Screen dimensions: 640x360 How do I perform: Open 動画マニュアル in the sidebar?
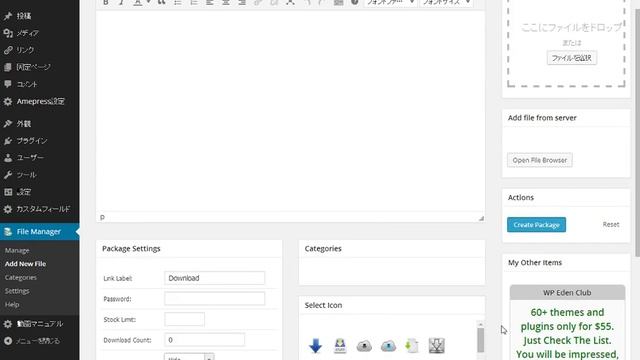39,324
